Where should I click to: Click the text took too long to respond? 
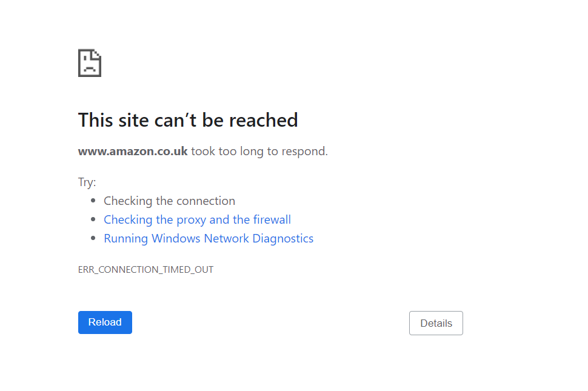pyautogui.click(x=259, y=152)
